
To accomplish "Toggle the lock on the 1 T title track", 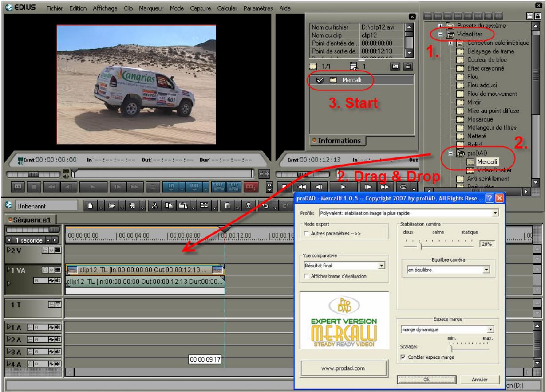I will point(51,304).
